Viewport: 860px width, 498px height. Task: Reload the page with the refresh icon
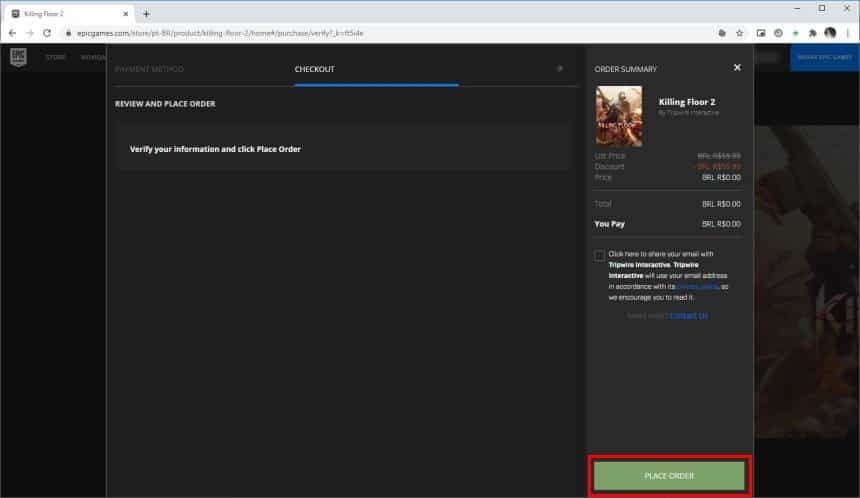pyautogui.click(x=47, y=33)
